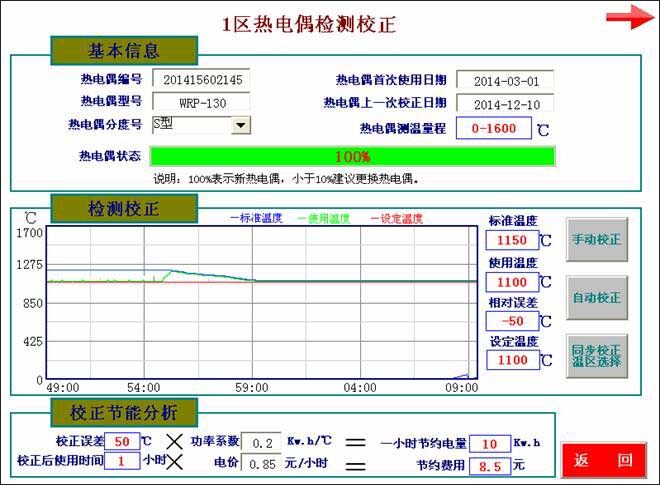Click the green 热电偶状态 100% progress bar

click(352, 157)
